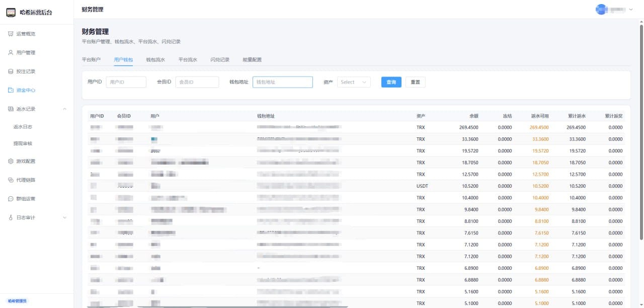644x308 pixels.
Task: Click the 钱包地址 column header
Action: click(x=266, y=116)
